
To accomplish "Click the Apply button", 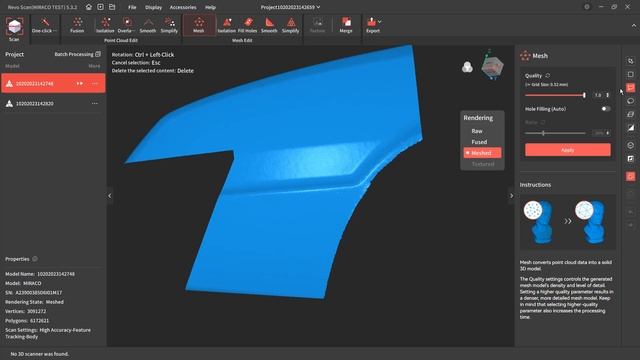I will (x=568, y=150).
